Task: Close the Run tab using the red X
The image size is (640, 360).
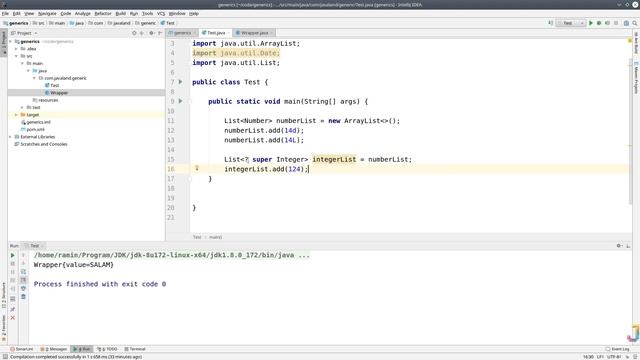Action: [13, 318]
